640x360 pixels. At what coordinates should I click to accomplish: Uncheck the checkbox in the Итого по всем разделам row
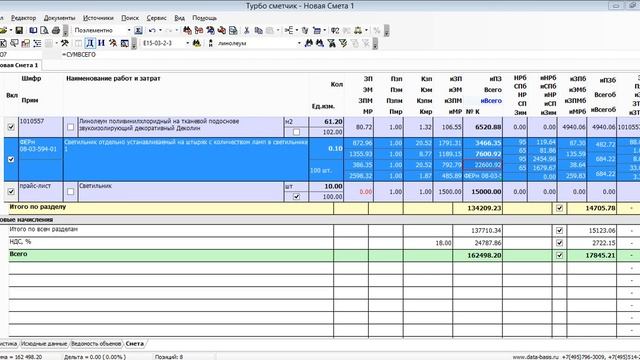[x=559, y=231]
